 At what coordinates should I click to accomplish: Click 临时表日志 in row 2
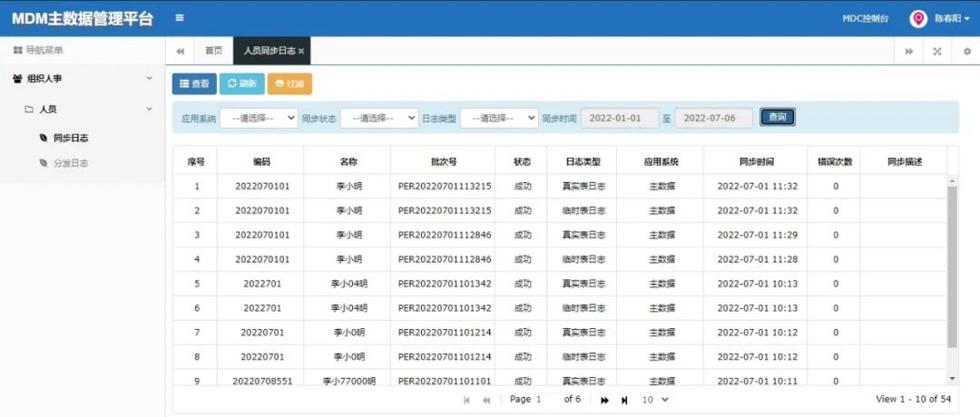click(x=583, y=210)
